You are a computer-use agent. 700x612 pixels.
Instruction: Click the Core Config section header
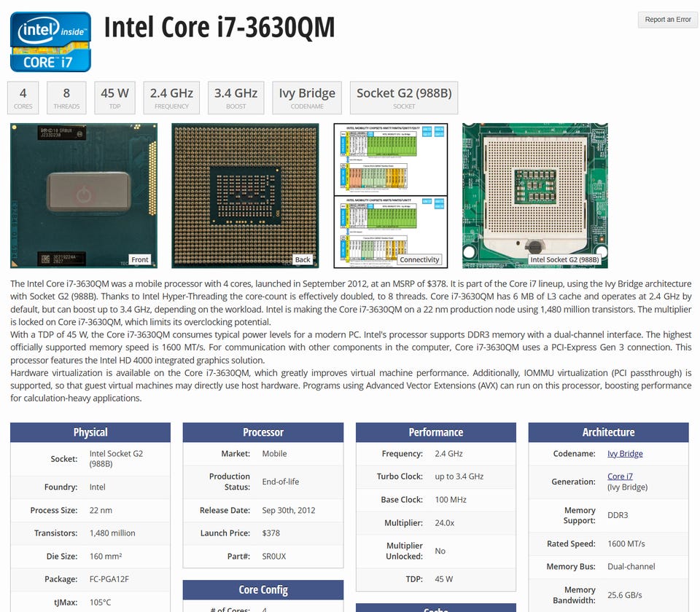[263, 589]
